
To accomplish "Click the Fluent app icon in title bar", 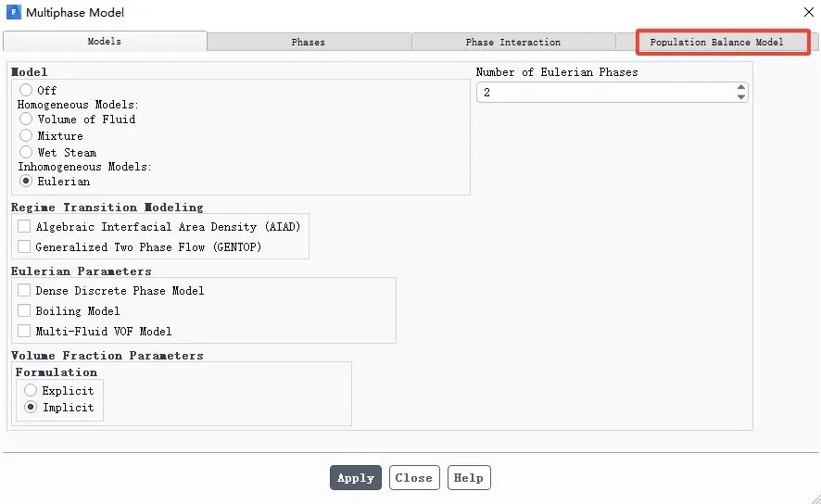I will [13, 13].
